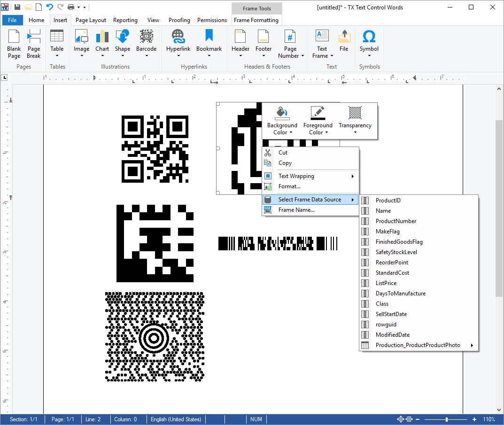Image resolution: width=504 pixels, height=425 pixels.
Task: Insert a Chart object
Action: point(102,44)
